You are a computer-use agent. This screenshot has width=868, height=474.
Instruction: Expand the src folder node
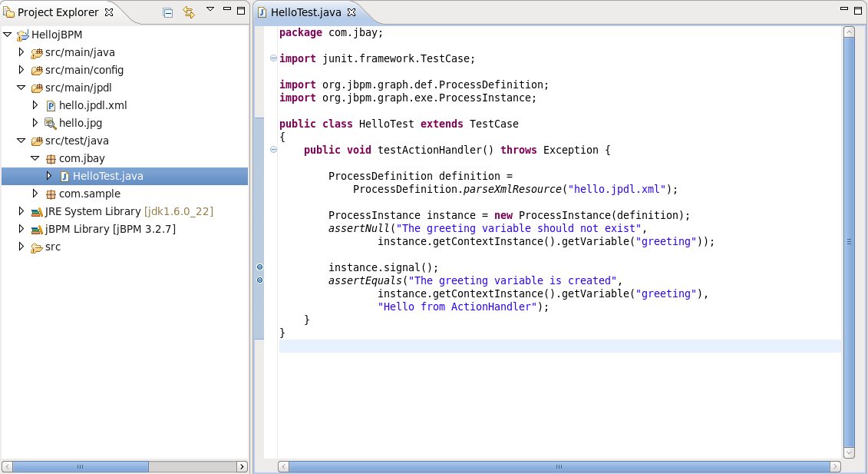pos(21,247)
